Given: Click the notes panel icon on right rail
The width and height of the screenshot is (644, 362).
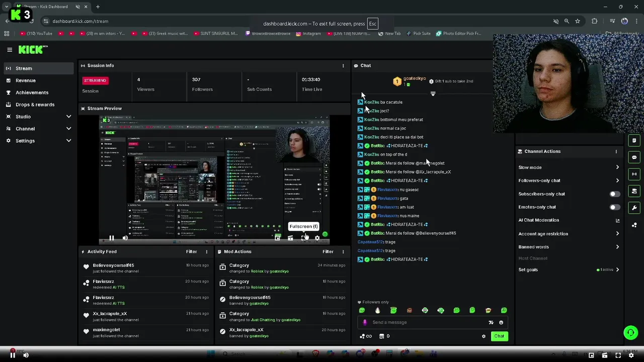Looking at the screenshot, I should (634, 141).
